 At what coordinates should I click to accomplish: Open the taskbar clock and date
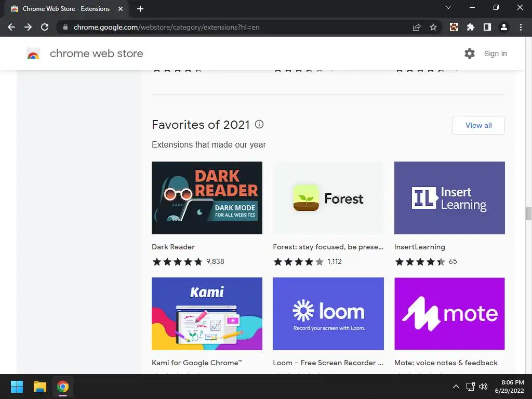509,387
